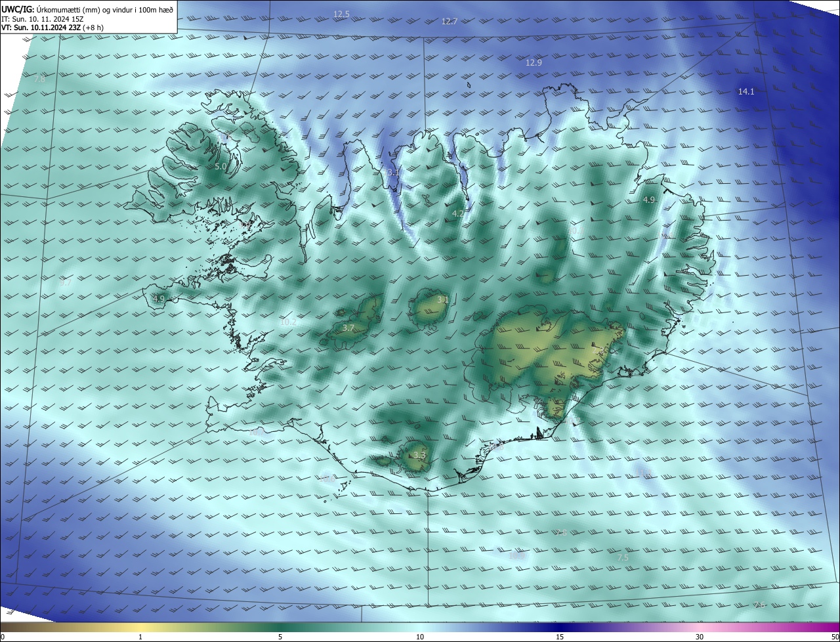840x642 pixels.
Task: Click the 7.5 value over the southeast sea
Action: click(x=623, y=558)
